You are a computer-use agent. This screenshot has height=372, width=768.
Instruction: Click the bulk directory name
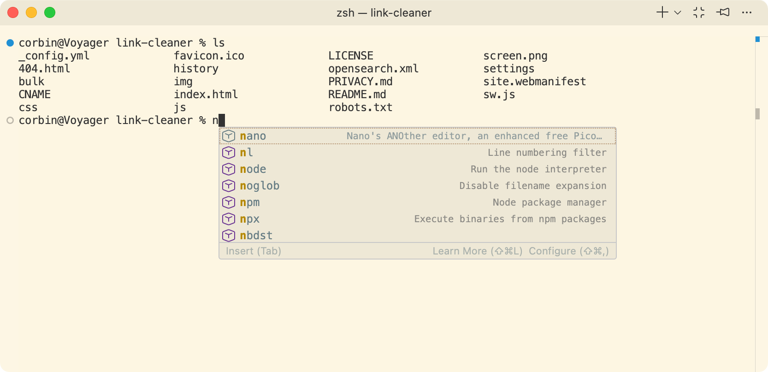[x=31, y=82]
